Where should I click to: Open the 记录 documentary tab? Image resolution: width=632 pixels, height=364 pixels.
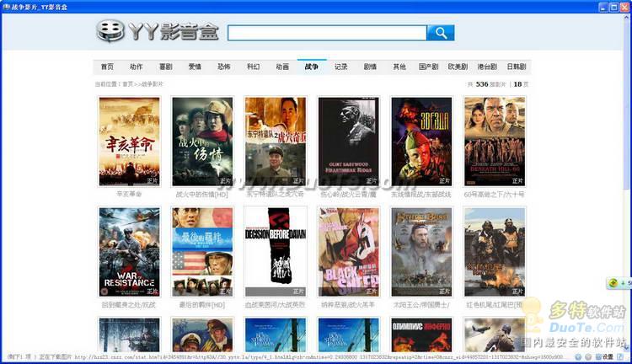click(x=340, y=67)
